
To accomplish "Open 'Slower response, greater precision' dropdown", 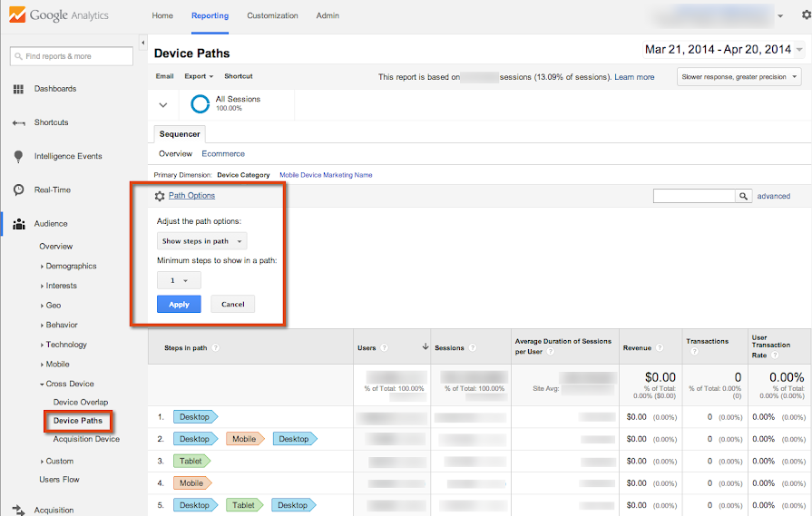I will 739,77.
